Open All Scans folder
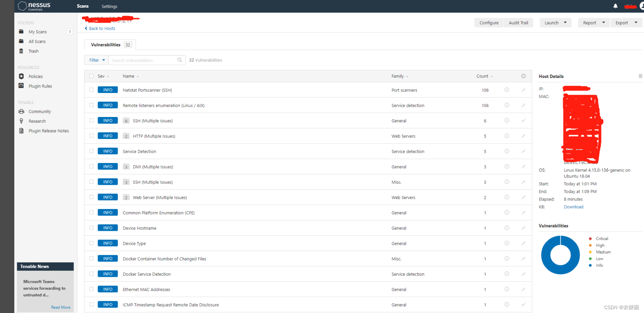Screen dimensions: 644x313 click(37, 41)
